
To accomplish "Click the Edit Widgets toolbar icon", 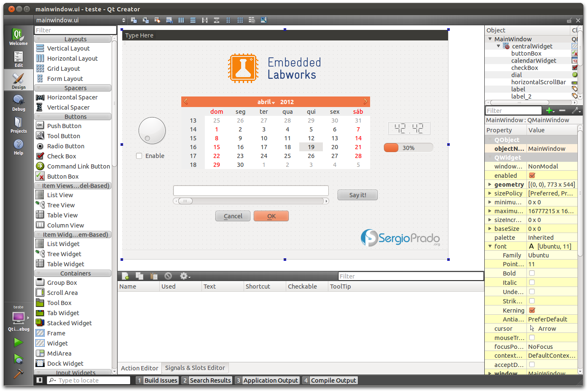I will pos(134,20).
